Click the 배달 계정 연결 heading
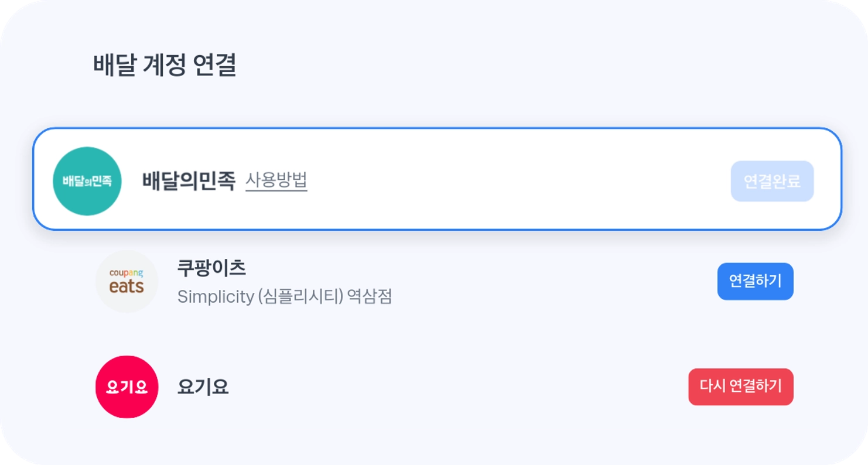This screenshot has width=868, height=465. click(165, 65)
